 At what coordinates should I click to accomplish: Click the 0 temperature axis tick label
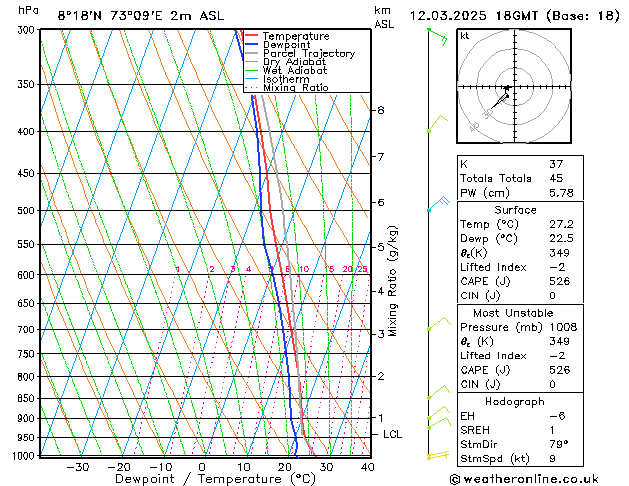coord(202,467)
